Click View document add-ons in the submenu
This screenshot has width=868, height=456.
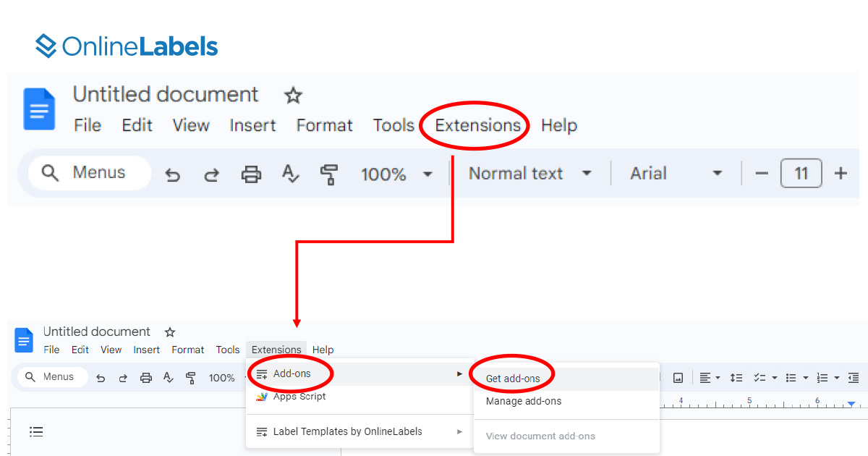[x=566, y=436]
